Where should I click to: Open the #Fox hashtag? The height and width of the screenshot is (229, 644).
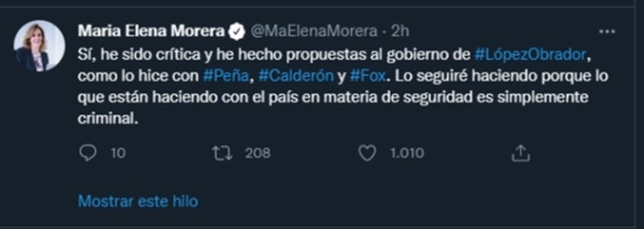[x=368, y=76]
